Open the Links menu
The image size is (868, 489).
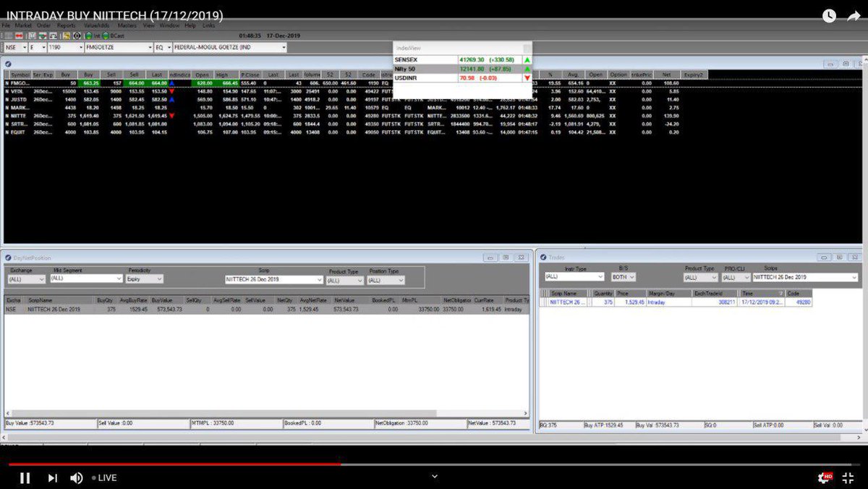pos(208,25)
